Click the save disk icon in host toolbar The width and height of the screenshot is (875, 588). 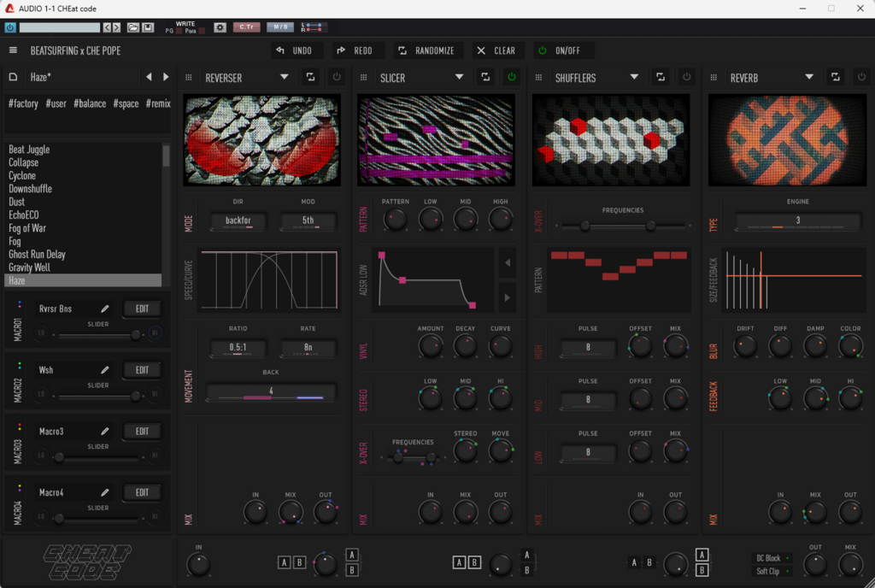click(148, 27)
